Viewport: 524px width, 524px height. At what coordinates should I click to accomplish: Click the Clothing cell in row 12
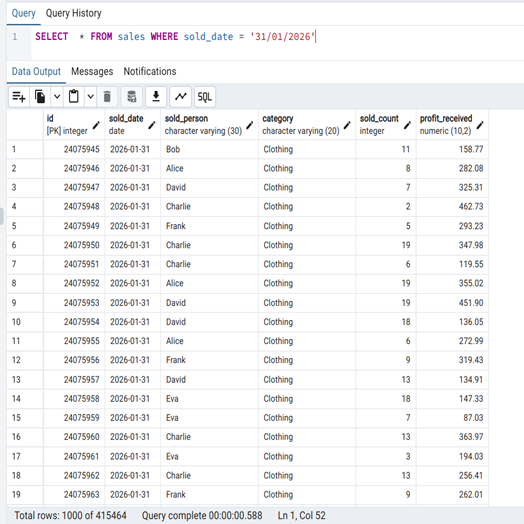pyautogui.click(x=307, y=360)
